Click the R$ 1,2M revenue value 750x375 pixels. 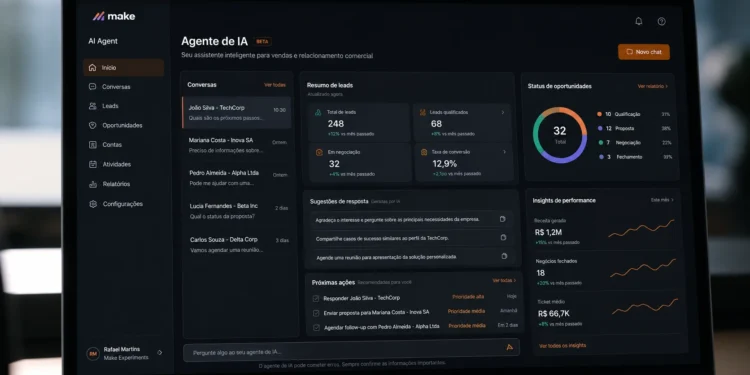(x=549, y=232)
